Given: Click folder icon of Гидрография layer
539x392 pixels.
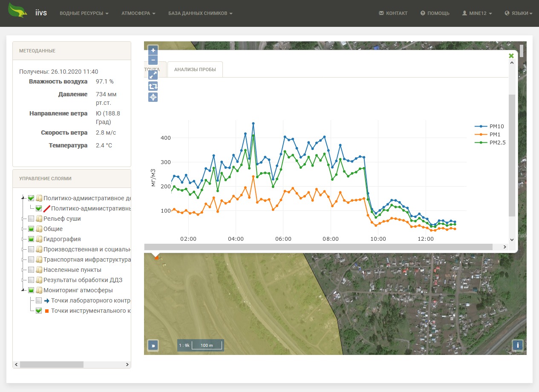Looking at the screenshot, I should pos(39,239).
